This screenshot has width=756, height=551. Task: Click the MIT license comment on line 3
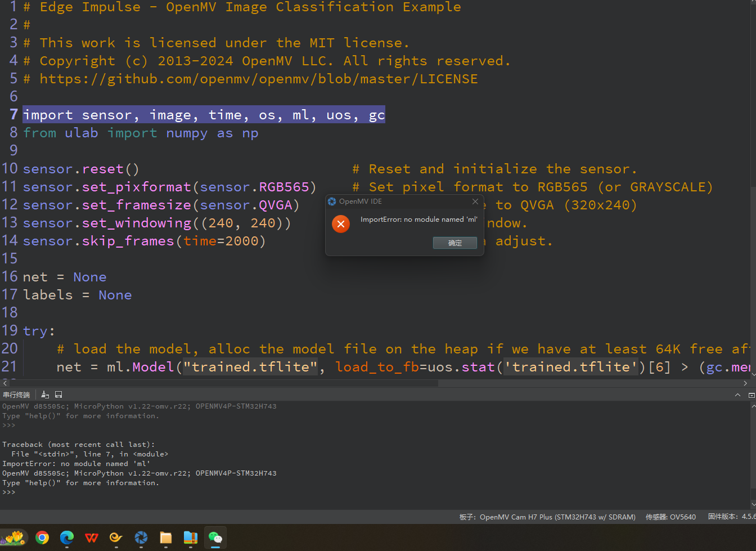[217, 43]
